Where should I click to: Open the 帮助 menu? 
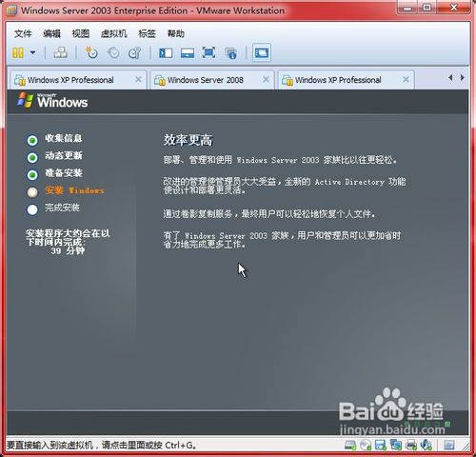click(176, 33)
